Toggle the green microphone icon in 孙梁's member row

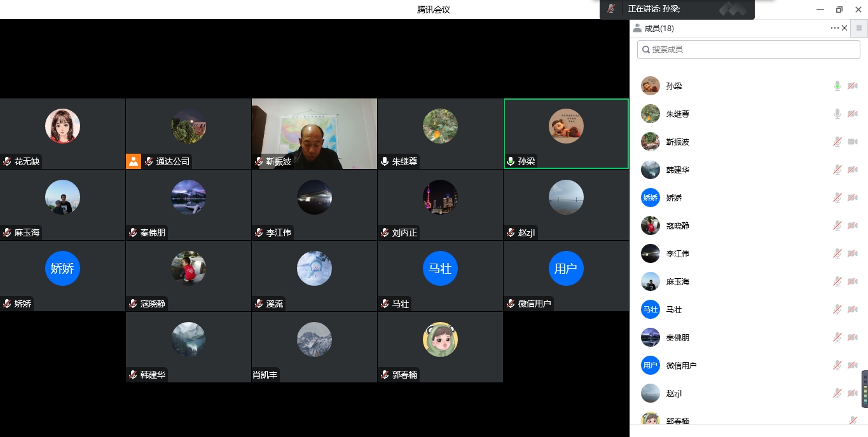click(x=837, y=86)
